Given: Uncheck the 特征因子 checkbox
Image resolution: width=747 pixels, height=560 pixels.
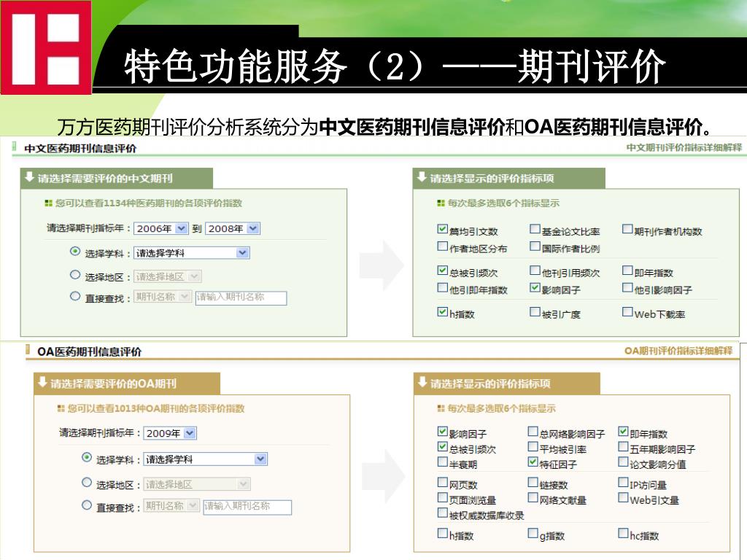Looking at the screenshot, I should point(533,462).
